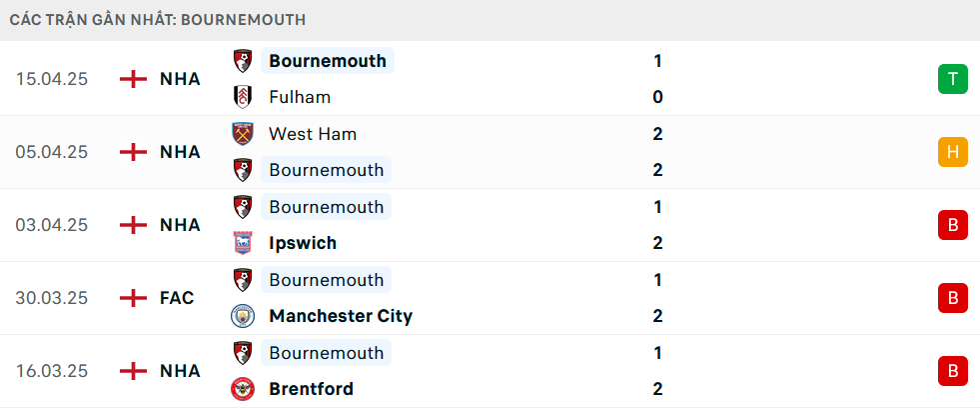Click the 05.04.25 match date
Viewport: 980px width, 408px height.
pos(52,152)
